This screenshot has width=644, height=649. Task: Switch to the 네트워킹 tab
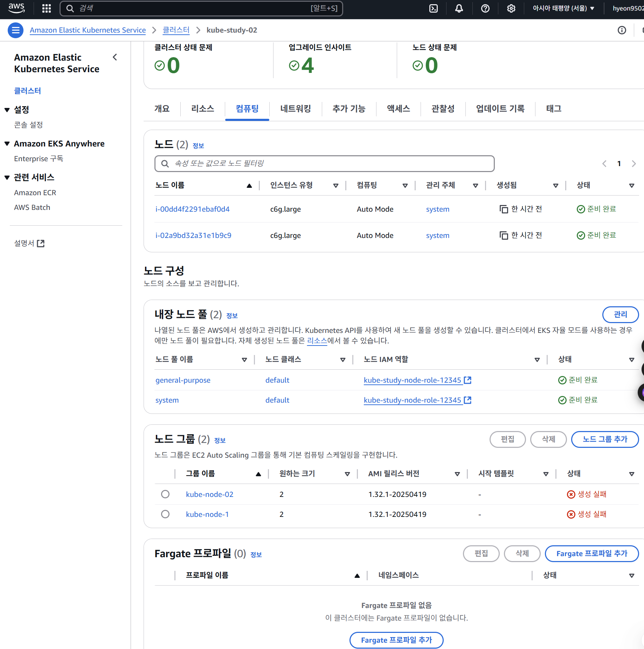(296, 109)
